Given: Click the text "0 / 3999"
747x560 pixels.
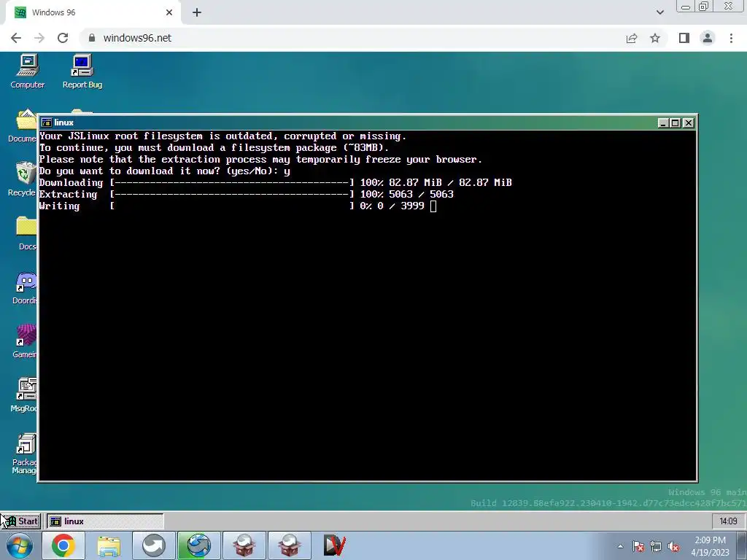Looking at the screenshot, I should coord(400,206).
